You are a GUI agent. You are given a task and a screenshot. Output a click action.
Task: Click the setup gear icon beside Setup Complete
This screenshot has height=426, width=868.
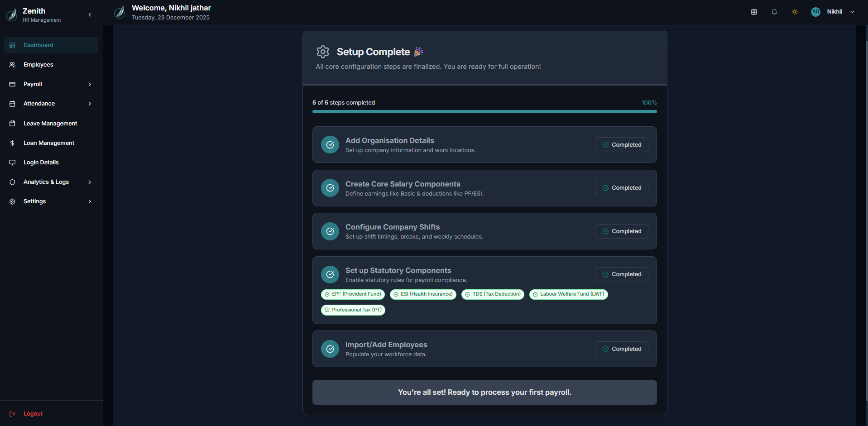tap(323, 52)
